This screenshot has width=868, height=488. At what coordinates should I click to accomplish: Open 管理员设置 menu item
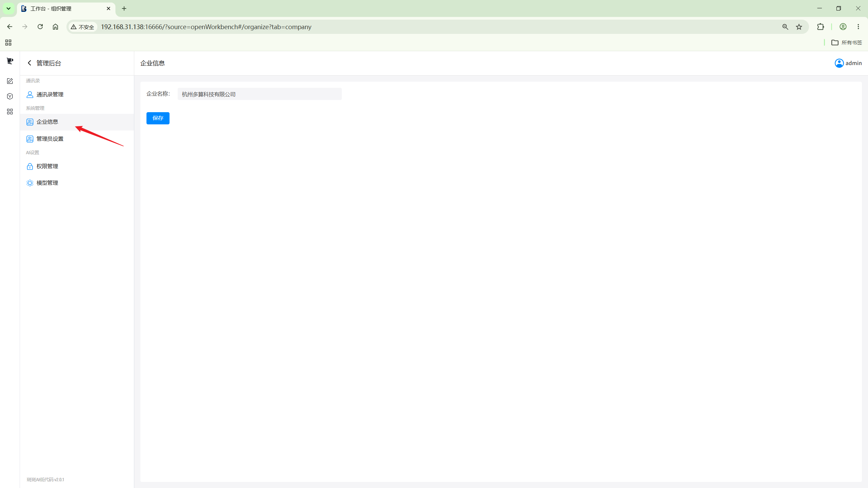click(77, 139)
